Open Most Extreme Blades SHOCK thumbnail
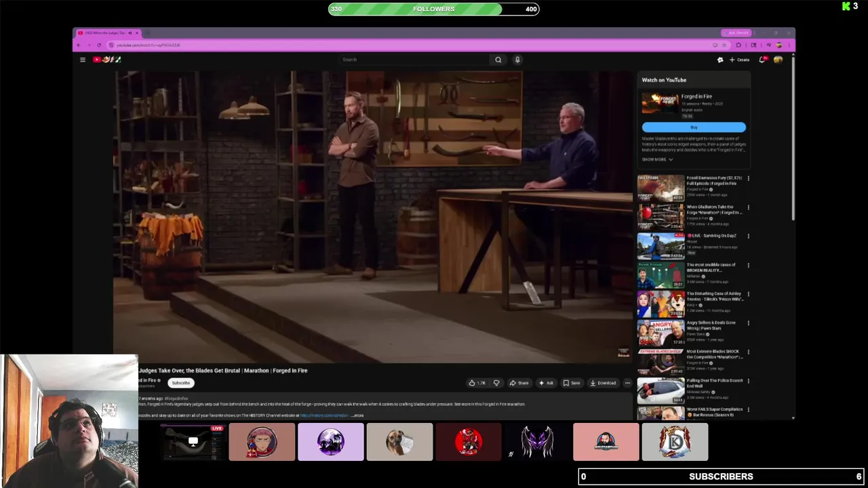Screen dimensions: 868x488 (x=661, y=361)
